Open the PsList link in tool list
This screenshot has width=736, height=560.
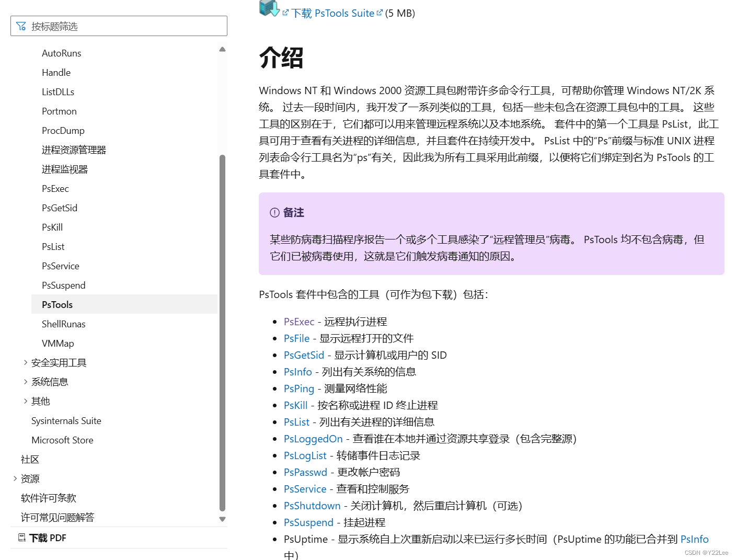296,422
